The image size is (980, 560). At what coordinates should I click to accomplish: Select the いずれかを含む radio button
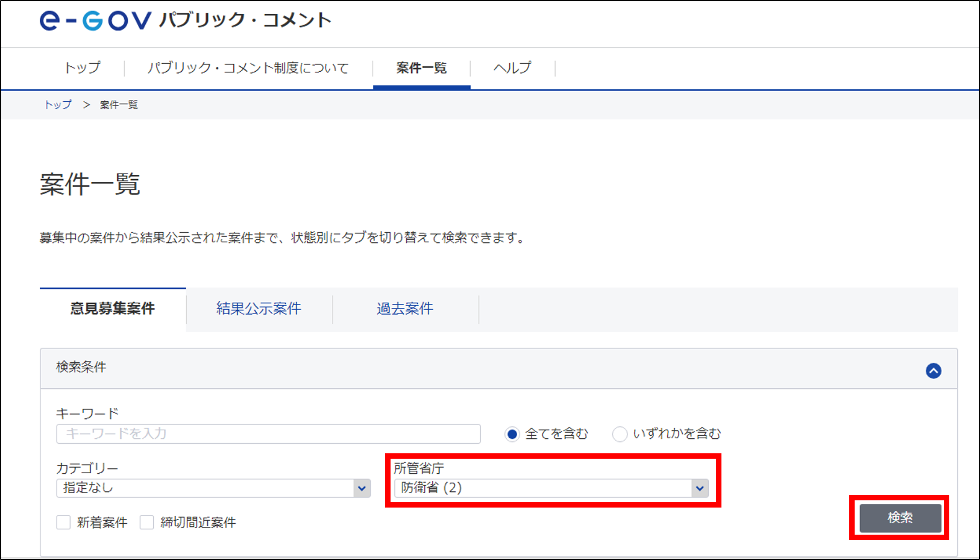point(620,434)
